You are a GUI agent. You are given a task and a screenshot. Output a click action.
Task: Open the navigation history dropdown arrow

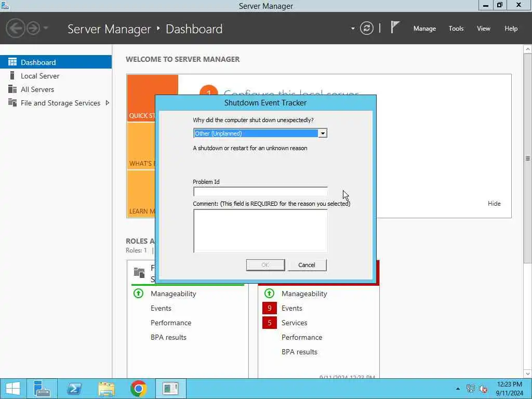(x=46, y=28)
